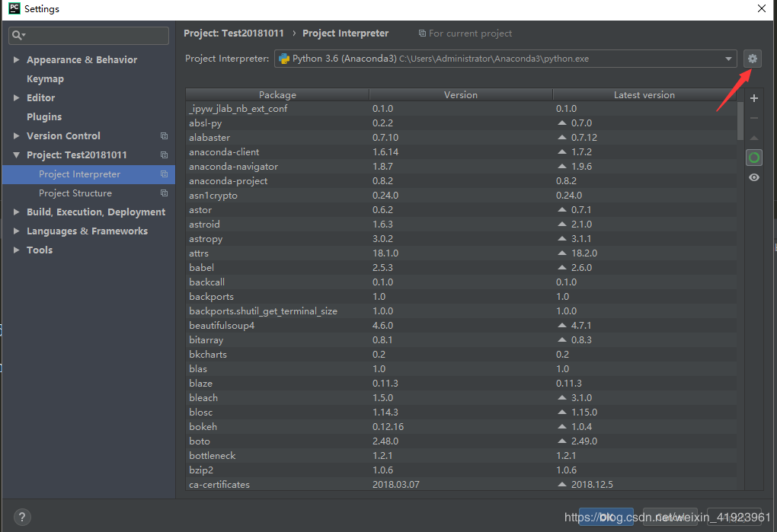Image resolution: width=777 pixels, height=532 pixels.
Task: Select the bleach package row
Action: (462, 398)
